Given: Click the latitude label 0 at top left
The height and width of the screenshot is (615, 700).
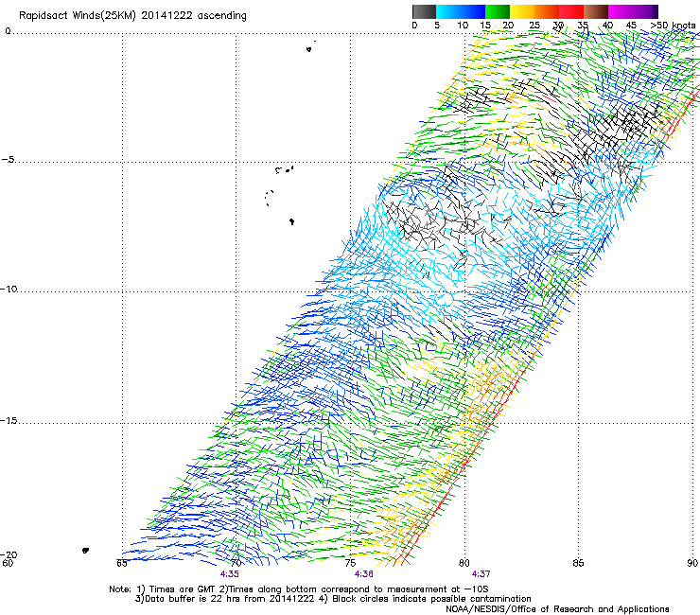Looking at the screenshot, I should coord(8,31).
